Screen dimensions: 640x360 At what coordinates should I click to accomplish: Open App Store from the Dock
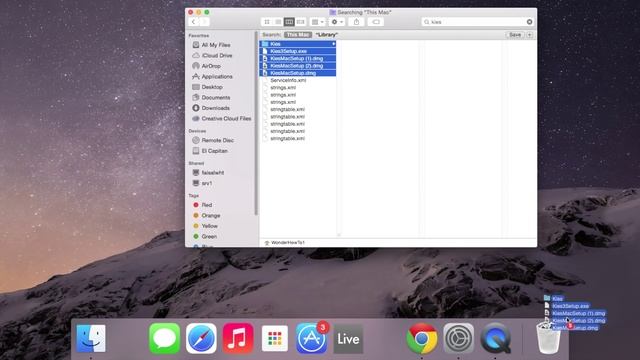(x=311, y=338)
